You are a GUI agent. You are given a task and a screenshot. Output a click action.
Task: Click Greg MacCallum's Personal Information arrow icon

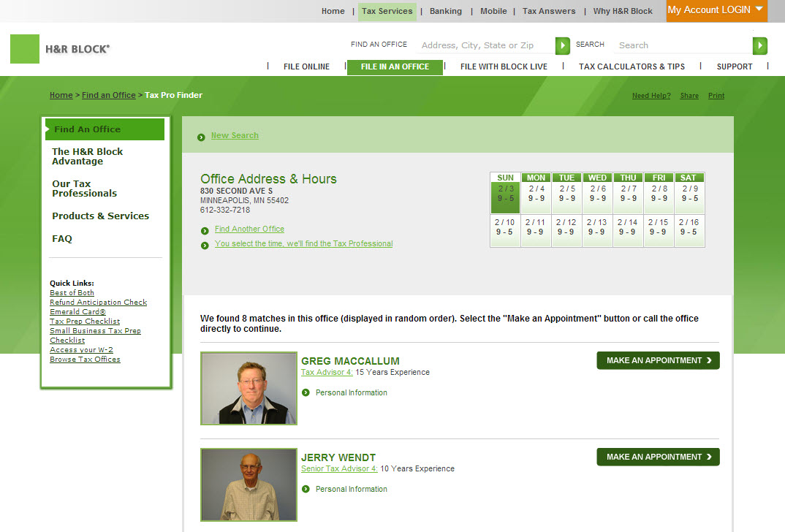(x=306, y=393)
